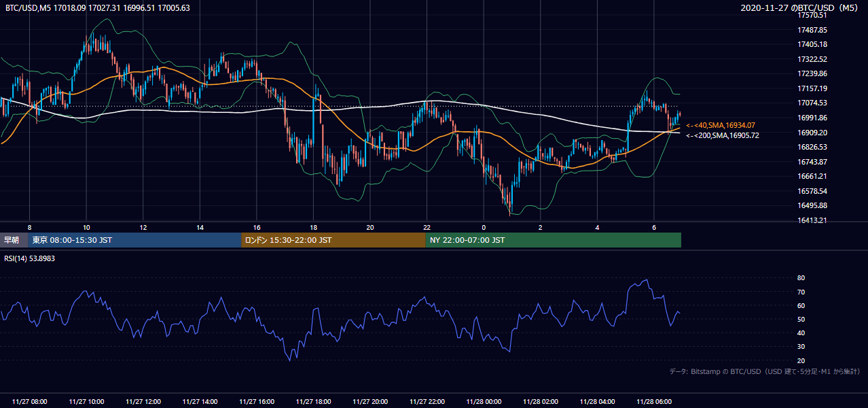This screenshot has width=868, height=408.
Task: Click hour tick 2 under the price chart
Action: pos(540,227)
